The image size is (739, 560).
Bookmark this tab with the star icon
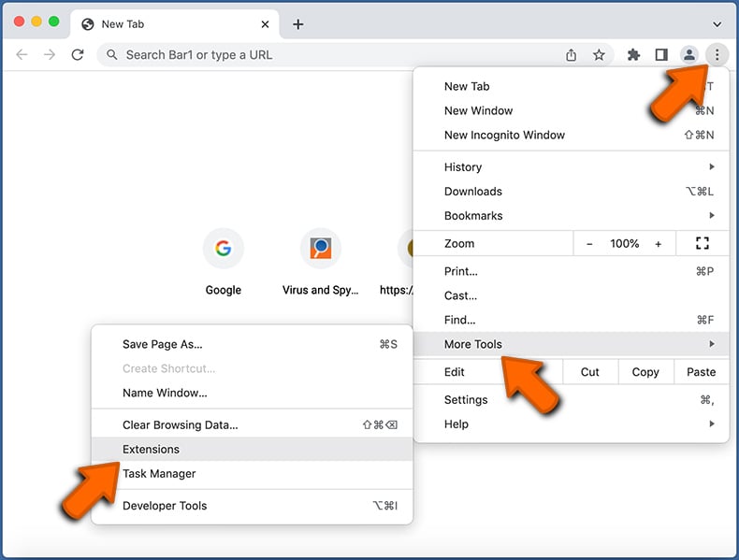pos(599,55)
